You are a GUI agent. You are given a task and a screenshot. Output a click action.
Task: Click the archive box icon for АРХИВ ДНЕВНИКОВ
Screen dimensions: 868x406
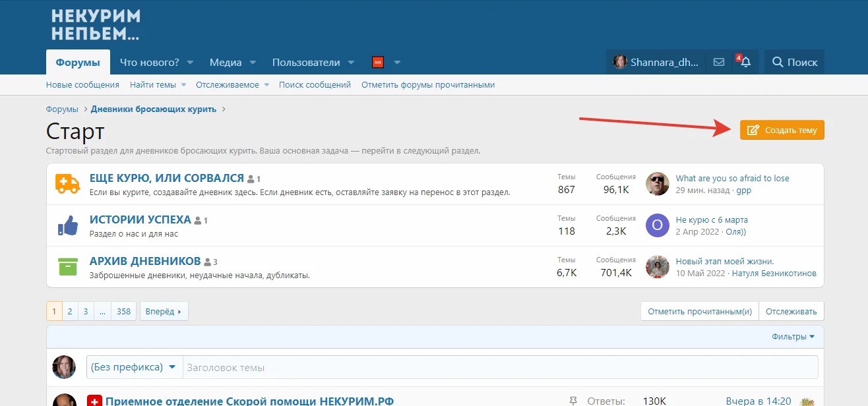pos(67,266)
